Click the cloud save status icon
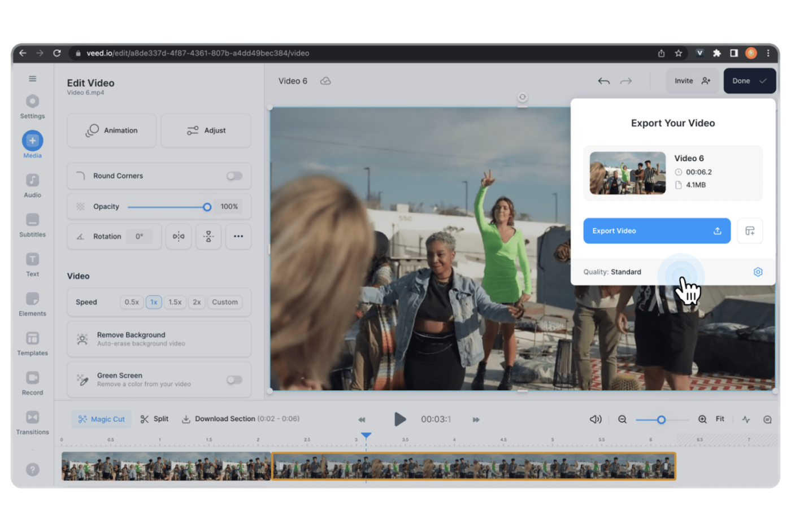This screenshot has height=532, width=791. [325, 81]
